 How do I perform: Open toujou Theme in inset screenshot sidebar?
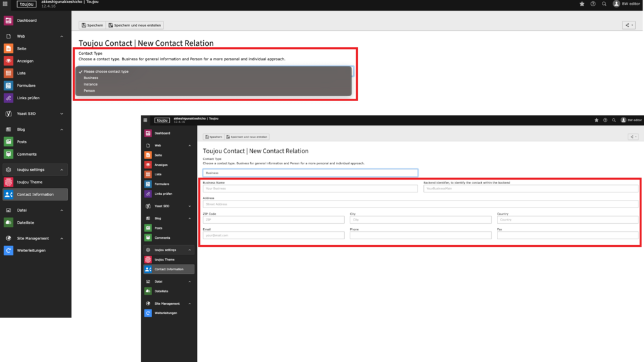164,259
